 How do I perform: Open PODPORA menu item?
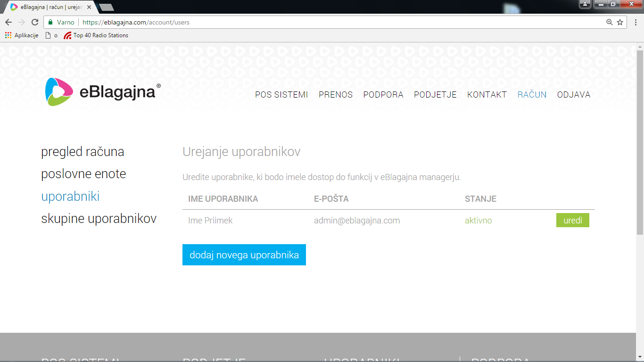click(x=383, y=95)
